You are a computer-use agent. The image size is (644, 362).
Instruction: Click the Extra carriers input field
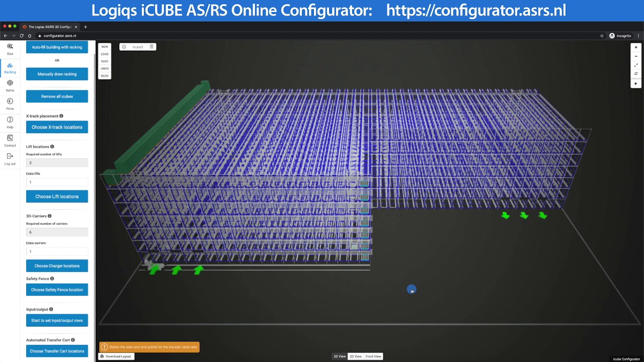(x=57, y=251)
